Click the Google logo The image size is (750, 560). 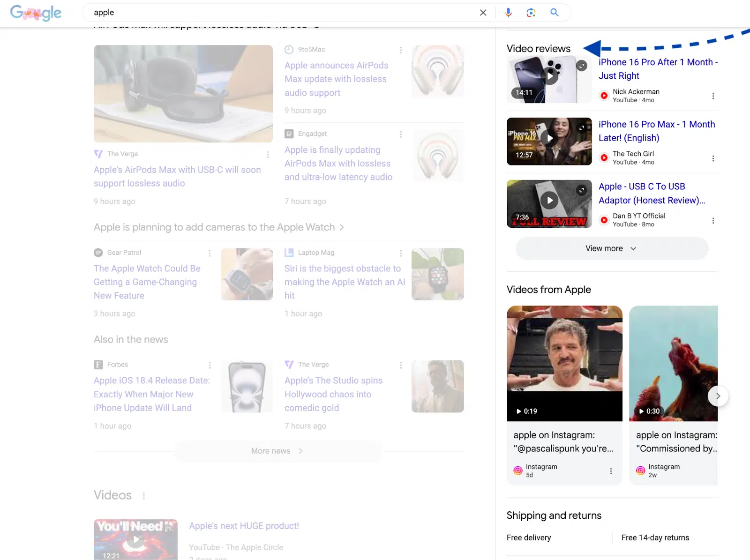[36, 13]
